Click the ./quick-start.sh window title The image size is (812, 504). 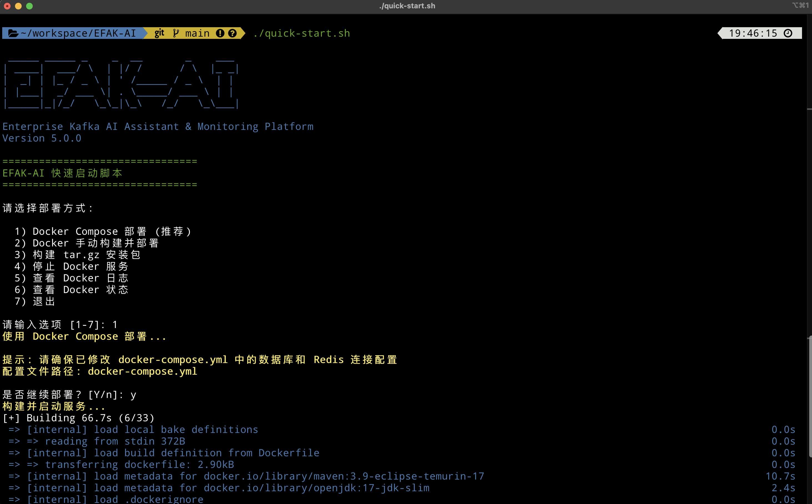pos(407,6)
